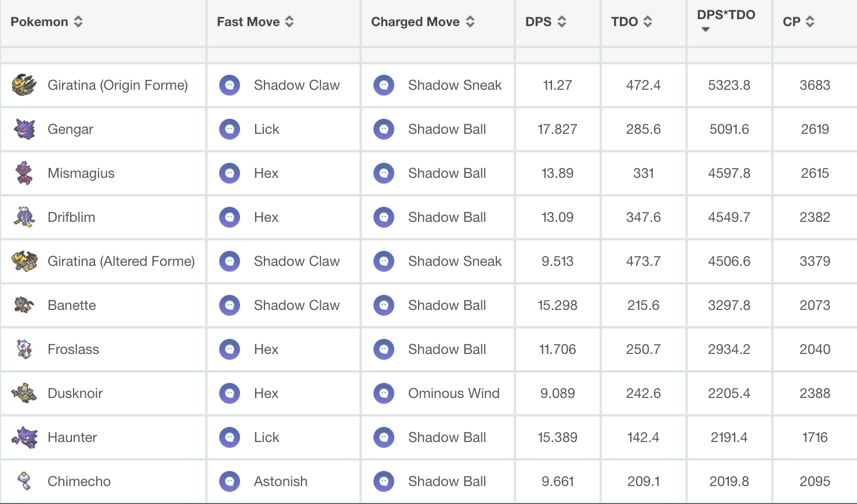
Task: Click the ghost-type icon beside Ominous Wind
Action: point(384,393)
